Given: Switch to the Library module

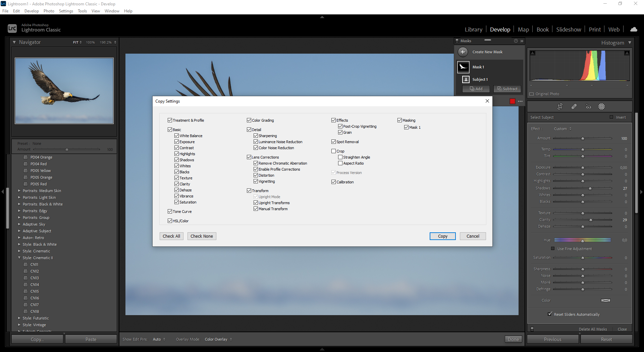Looking at the screenshot, I should tap(473, 30).
